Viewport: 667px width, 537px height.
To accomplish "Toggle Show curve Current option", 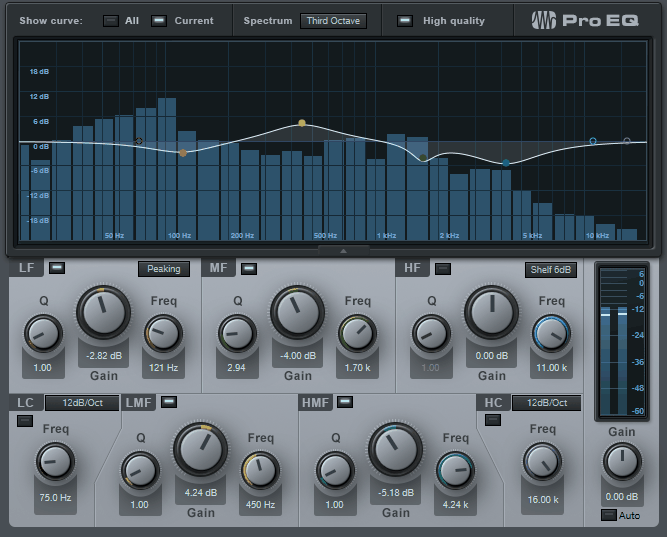I will click(159, 21).
